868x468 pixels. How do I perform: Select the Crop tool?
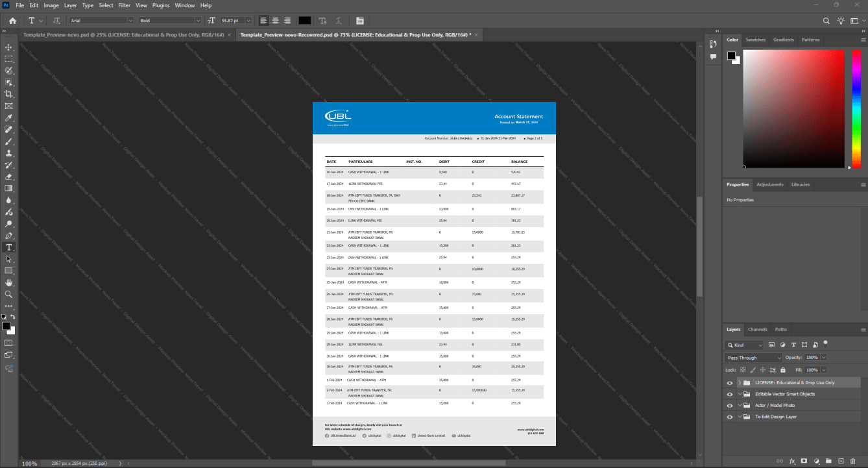[8, 94]
